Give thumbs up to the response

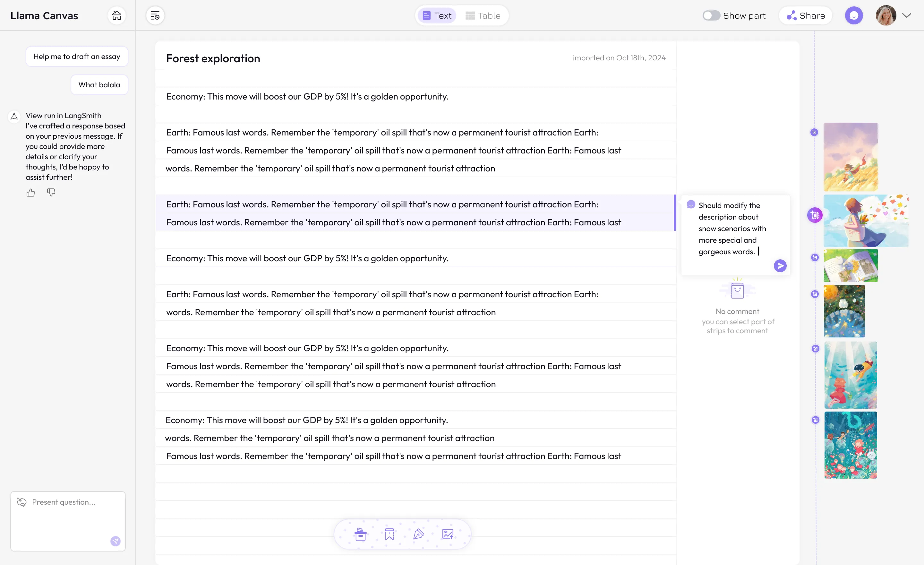pos(31,193)
